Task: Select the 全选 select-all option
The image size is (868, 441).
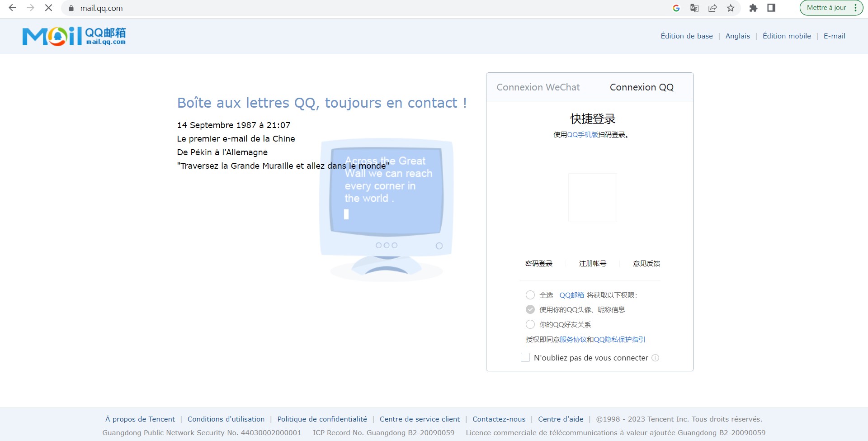Action: [x=530, y=295]
